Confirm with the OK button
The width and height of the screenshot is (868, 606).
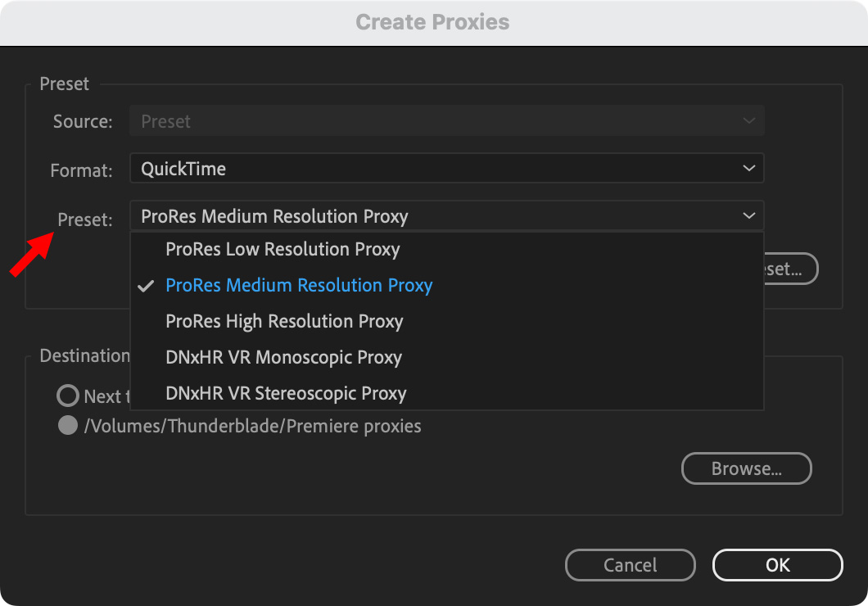(777, 565)
